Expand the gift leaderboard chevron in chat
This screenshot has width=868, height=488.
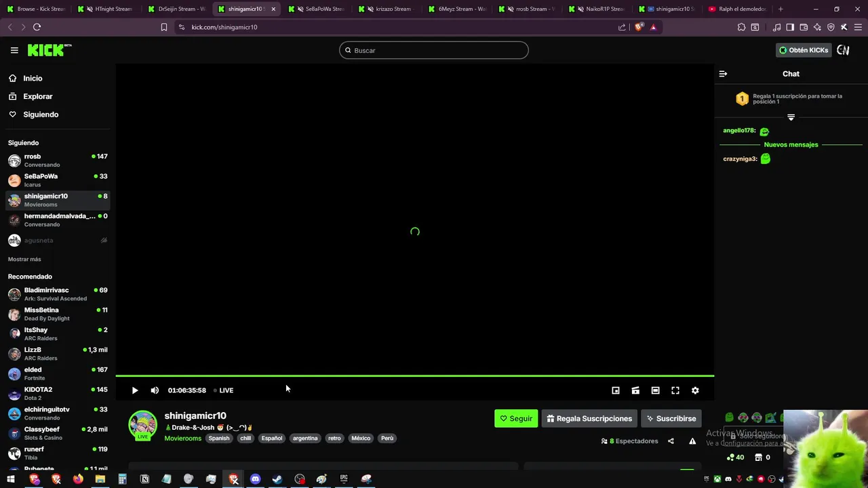(791, 117)
